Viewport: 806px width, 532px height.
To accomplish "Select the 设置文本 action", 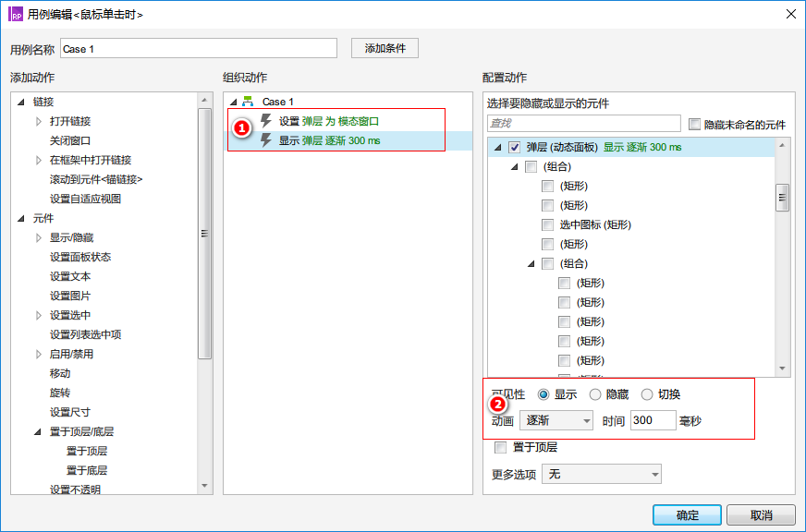I will tap(70, 276).
